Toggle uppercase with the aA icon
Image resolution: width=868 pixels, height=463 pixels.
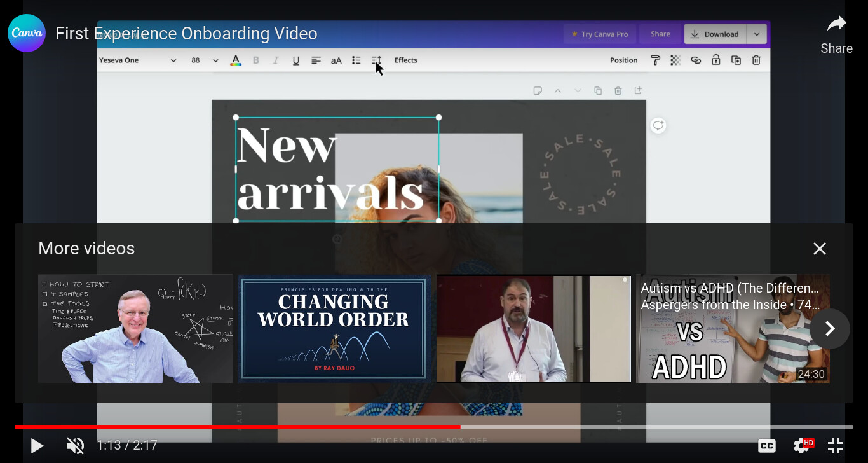click(336, 60)
